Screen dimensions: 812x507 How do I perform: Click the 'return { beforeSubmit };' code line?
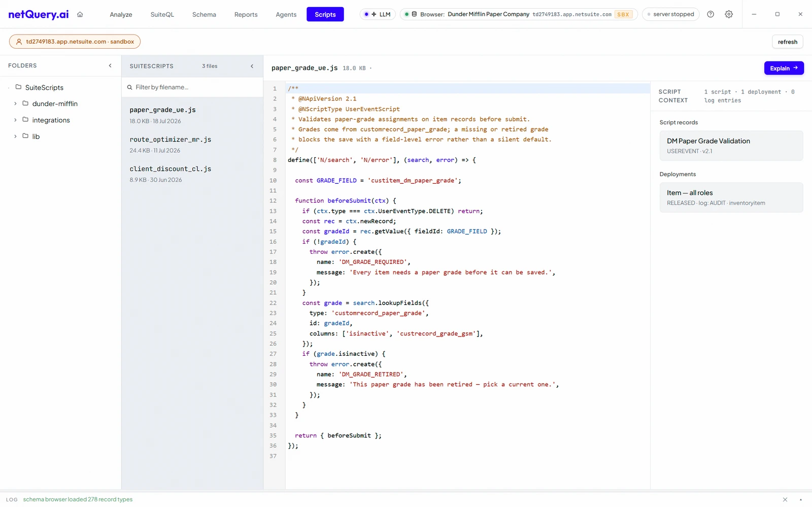338,435
